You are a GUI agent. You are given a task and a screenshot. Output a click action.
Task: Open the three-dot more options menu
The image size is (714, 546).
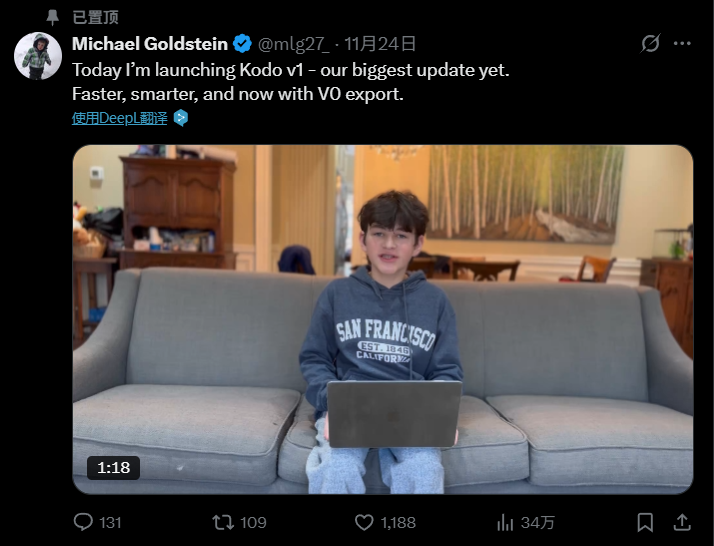pyautogui.click(x=682, y=44)
